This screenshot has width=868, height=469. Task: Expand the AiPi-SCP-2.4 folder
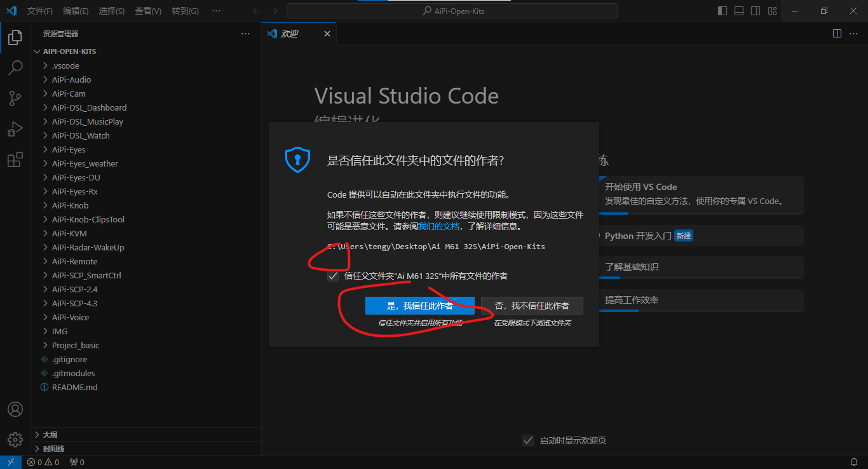[145, 289]
